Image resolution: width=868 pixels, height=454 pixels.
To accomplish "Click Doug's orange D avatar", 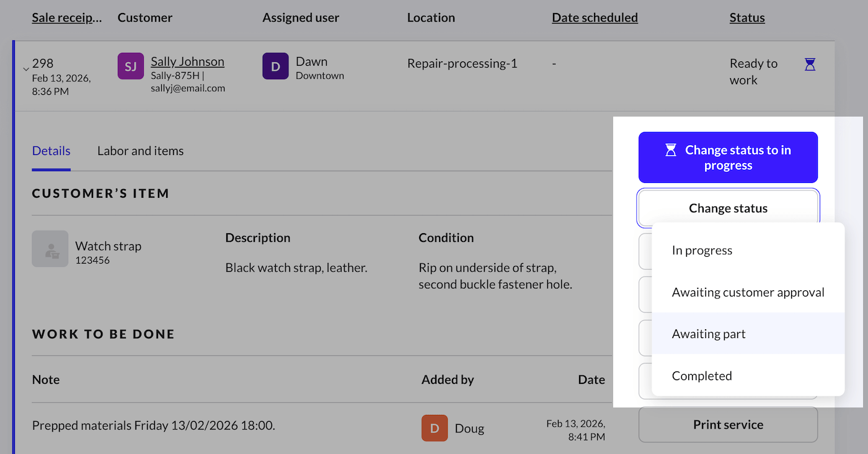I will [435, 428].
